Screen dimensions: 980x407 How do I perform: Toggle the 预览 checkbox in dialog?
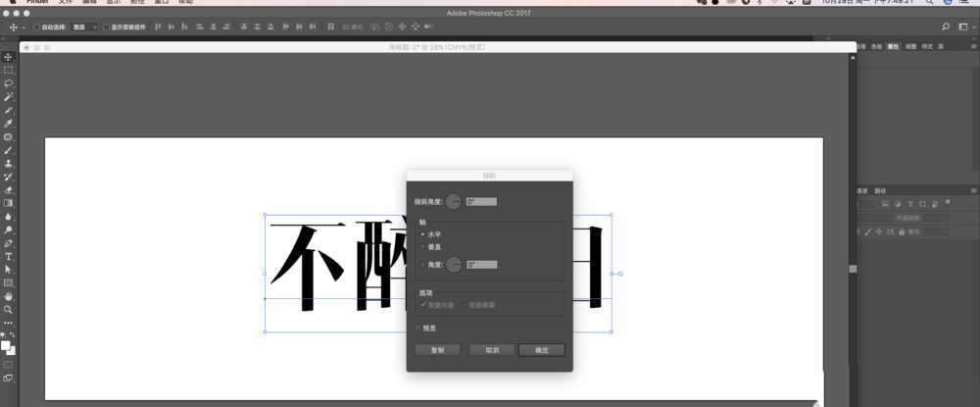[x=417, y=328]
